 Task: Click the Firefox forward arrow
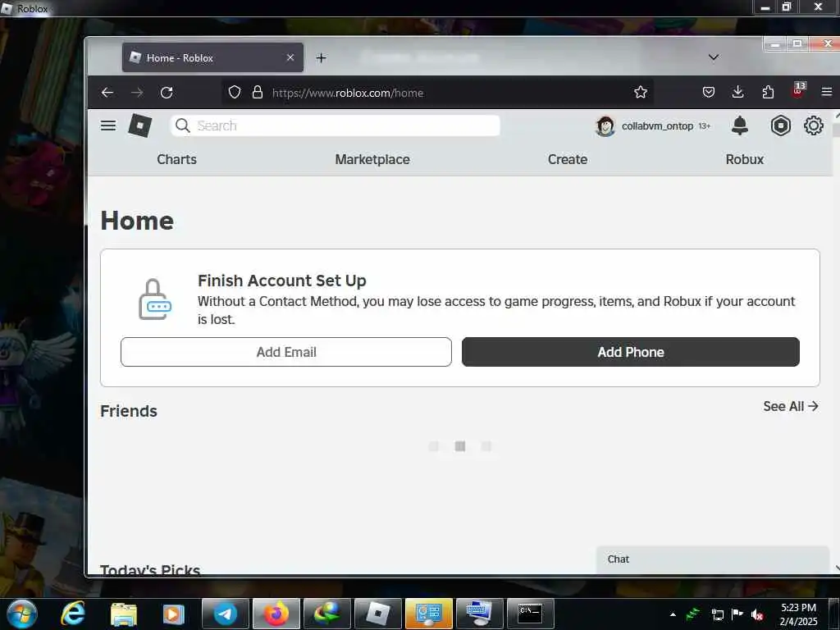click(137, 93)
